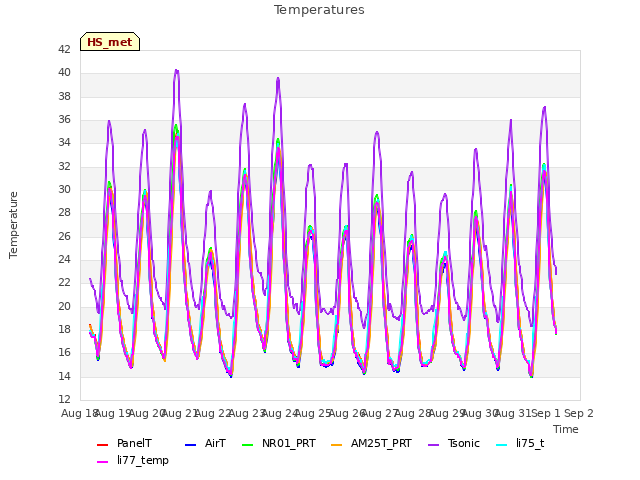Viewport: 640px width, 480px height.
Task: Click the NR01_PRT green legend swatch
Action: [248, 444]
